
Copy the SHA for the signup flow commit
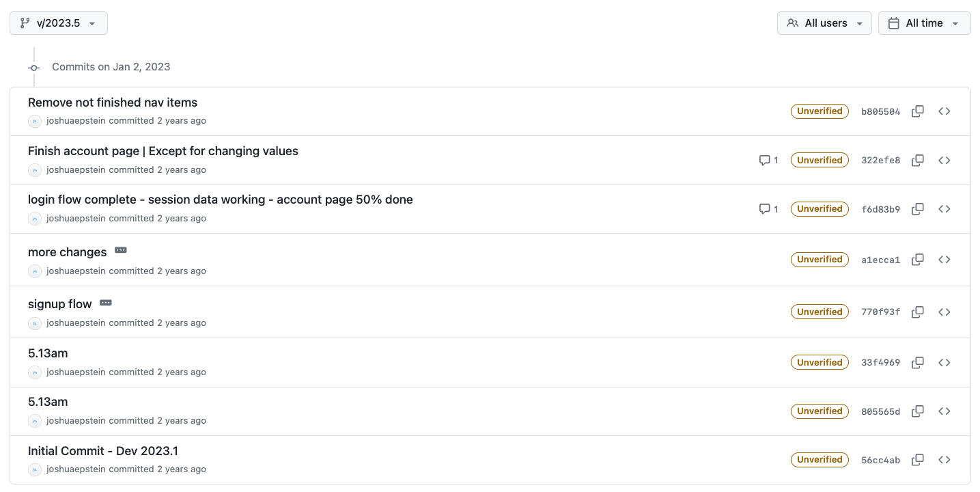(x=918, y=312)
